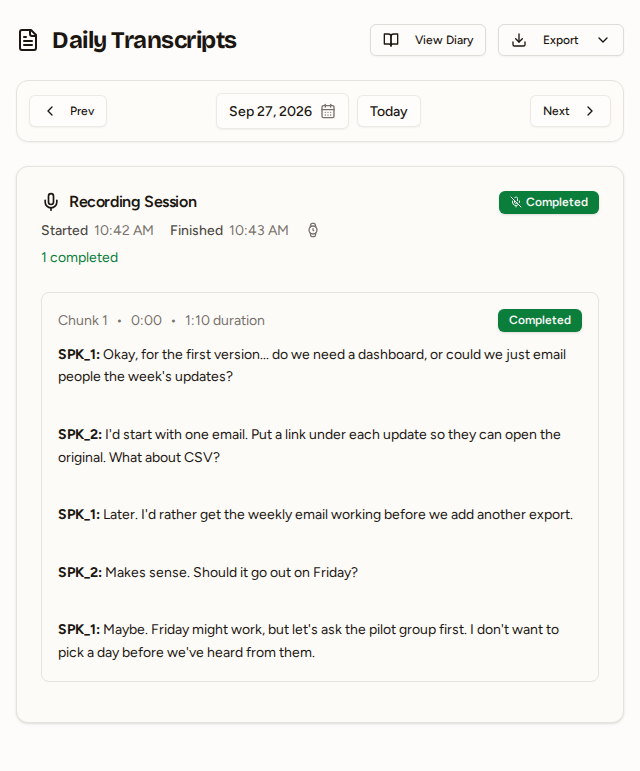Click SPK_1 line starting 'Later. I'd rather'
Image resolution: width=640 pixels, height=771 pixels.
pos(316,514)
